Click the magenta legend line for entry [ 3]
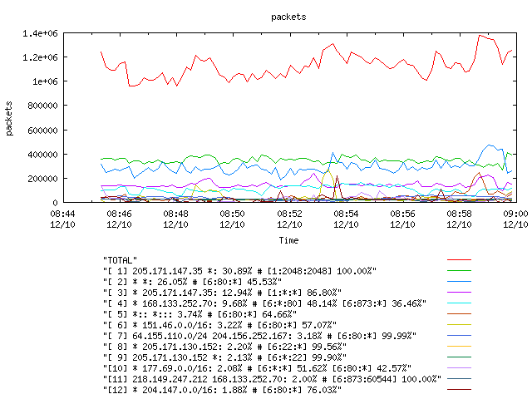The height and width of the screenshot is (399, 532). point(459,292)
